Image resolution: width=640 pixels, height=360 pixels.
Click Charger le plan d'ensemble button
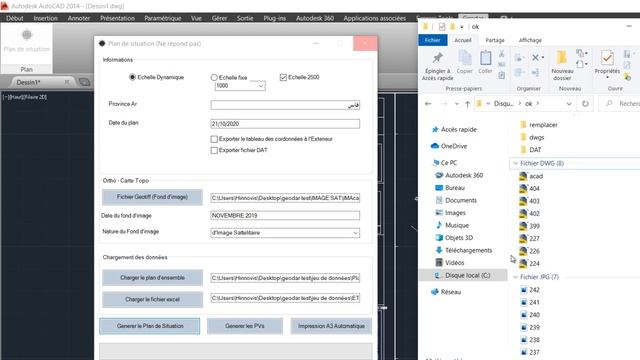152,278
